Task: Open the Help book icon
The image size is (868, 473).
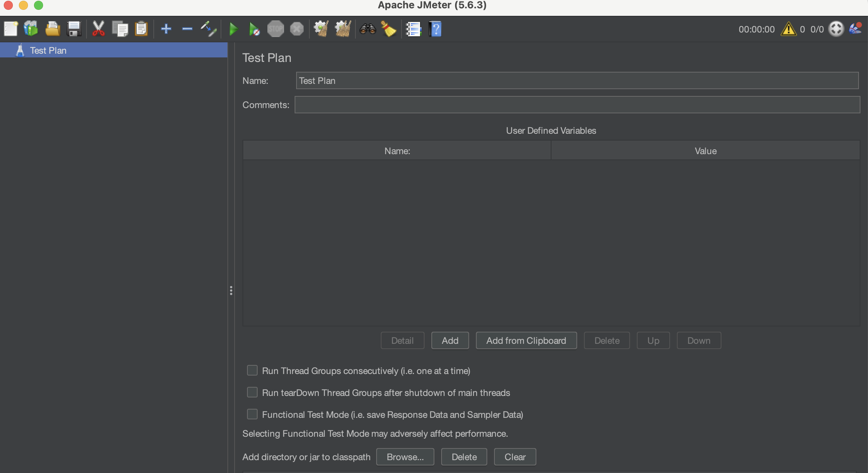Action: click(x=435, y=29)
